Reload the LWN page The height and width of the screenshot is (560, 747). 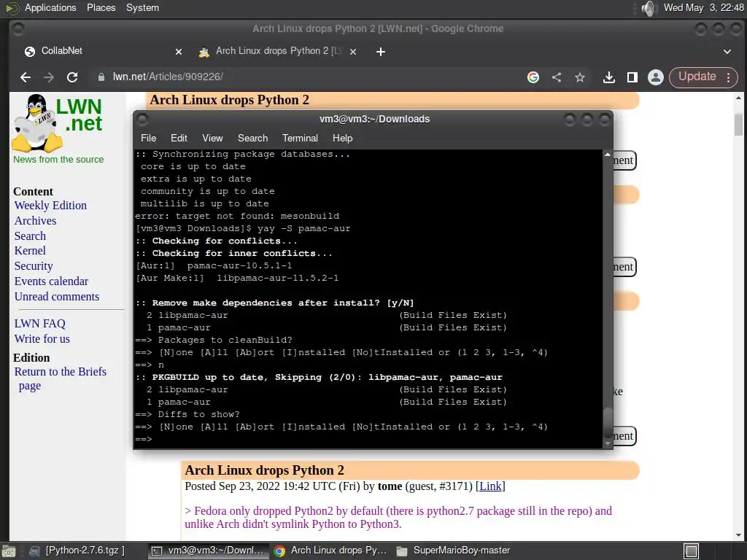point(72,77)
